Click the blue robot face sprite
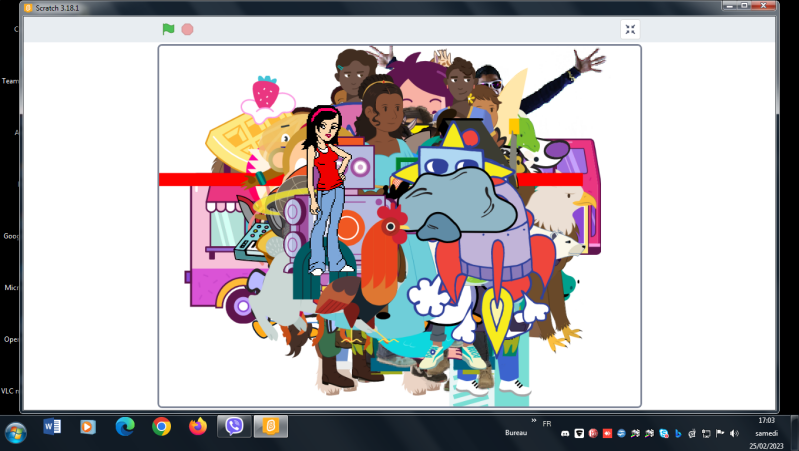 [451, 160]
